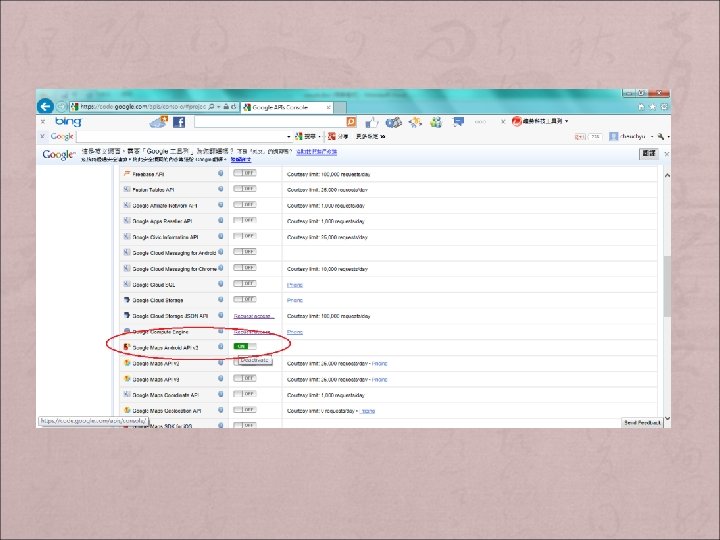The width and height of the screenshot is (720, 540).
Task: Click the translate button on Google translate bar
Action: tap(649, 154)
